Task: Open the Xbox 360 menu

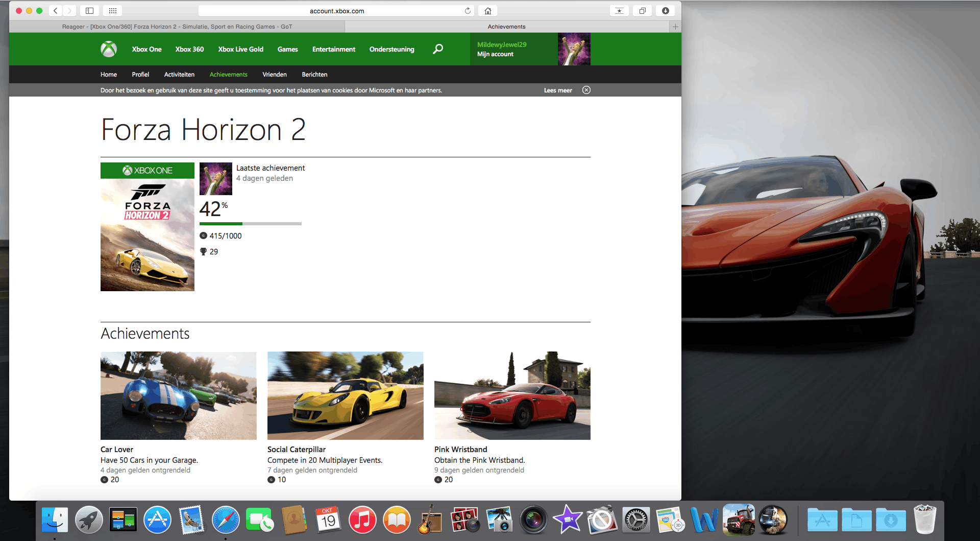Action: [189, 49]
